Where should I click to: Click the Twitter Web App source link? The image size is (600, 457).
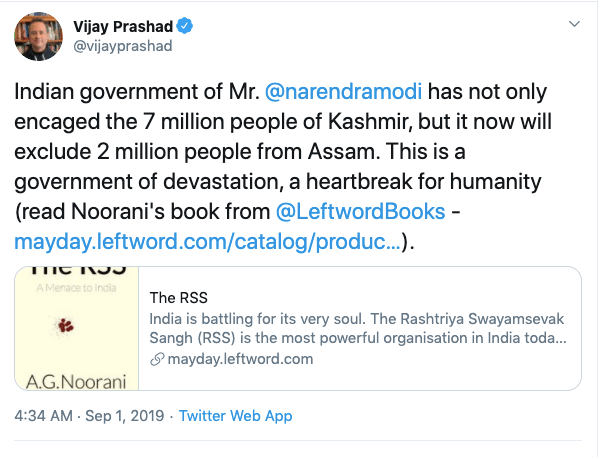click(x=236, y=416)
